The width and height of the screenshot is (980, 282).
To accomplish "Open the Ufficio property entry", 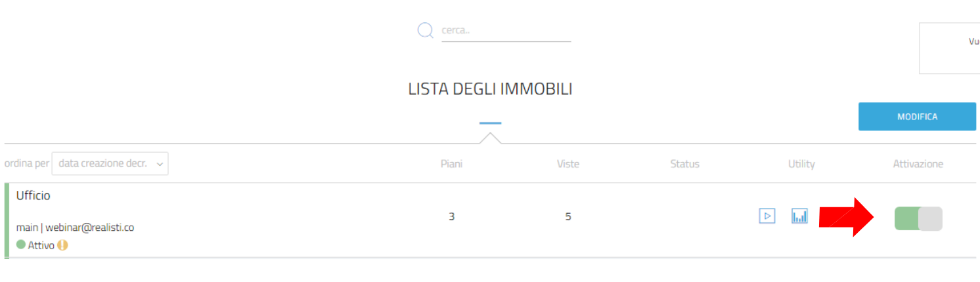I will pos(33,195).
